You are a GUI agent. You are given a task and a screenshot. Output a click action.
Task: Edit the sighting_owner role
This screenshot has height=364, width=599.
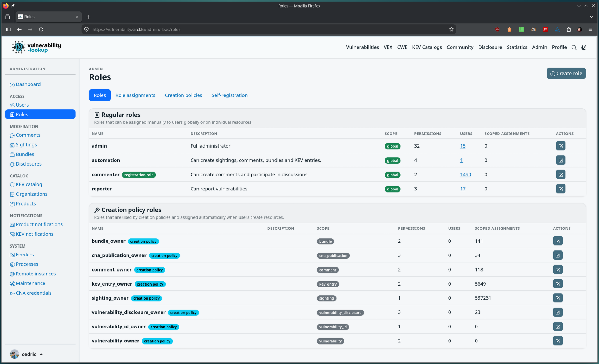[x=558, y=298]
